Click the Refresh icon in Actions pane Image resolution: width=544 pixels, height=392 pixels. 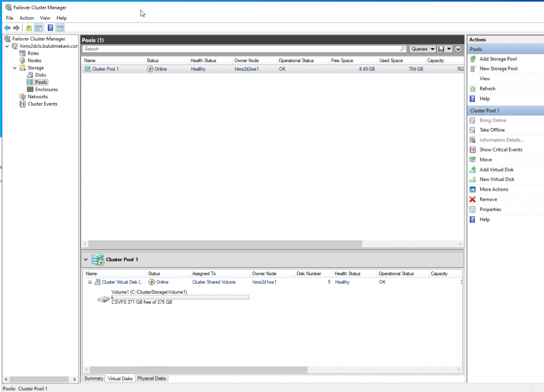(x=472, y=89)
